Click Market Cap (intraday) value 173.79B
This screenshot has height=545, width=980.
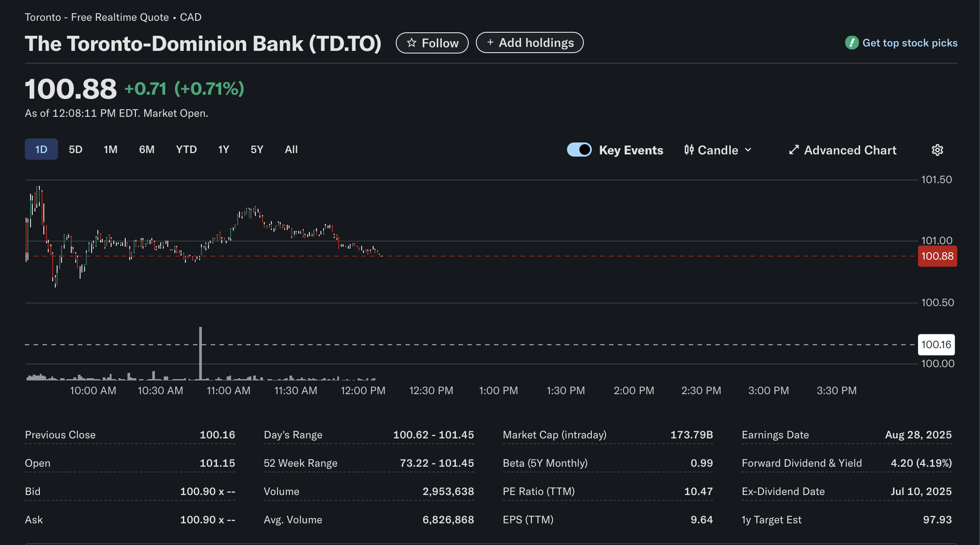coord(692,435)
